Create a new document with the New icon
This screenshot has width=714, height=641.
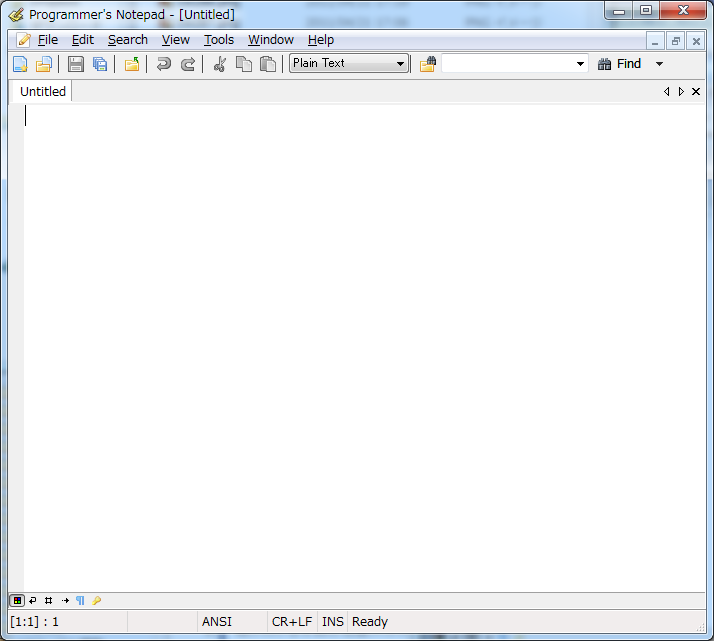point(20,64)
